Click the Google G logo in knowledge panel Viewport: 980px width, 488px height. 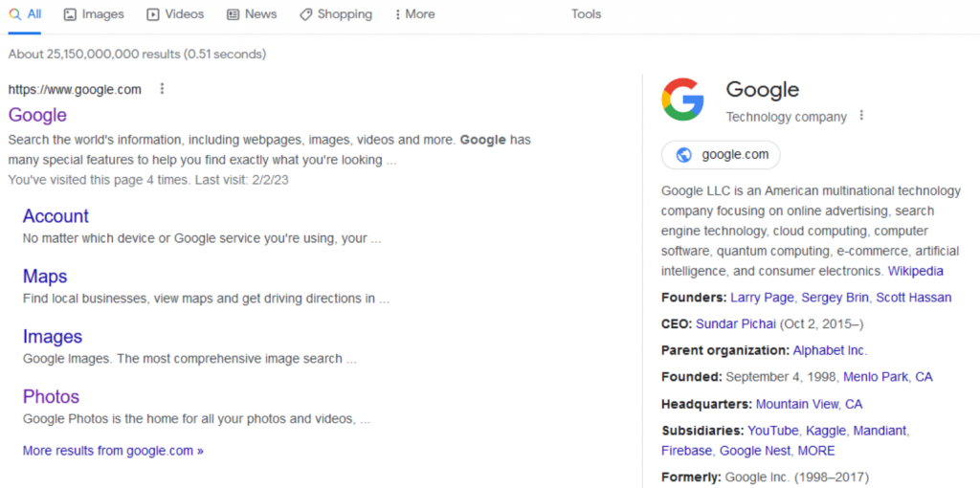(682, 100)
